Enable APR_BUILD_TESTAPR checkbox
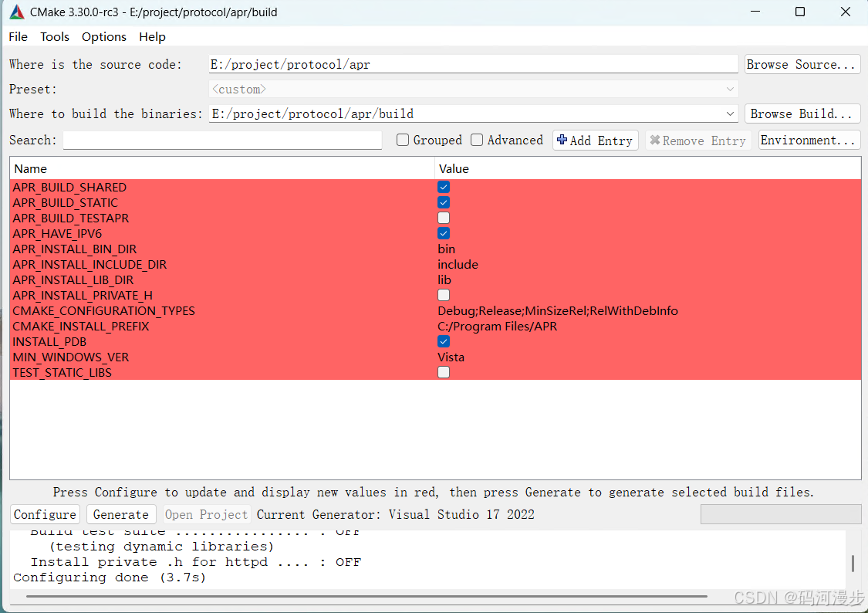 pos(444,218)
